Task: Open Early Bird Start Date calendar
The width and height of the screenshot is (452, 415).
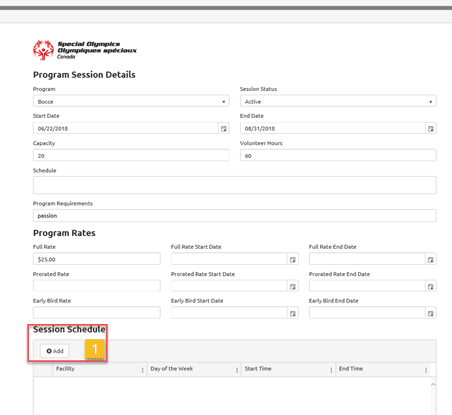Action: click(293, 313)
